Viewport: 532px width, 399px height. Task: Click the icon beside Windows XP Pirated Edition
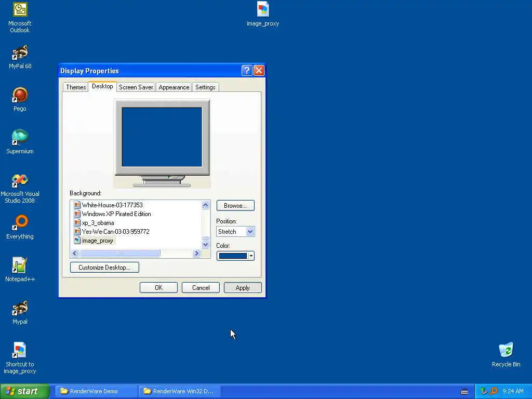(x=77, y=214)
